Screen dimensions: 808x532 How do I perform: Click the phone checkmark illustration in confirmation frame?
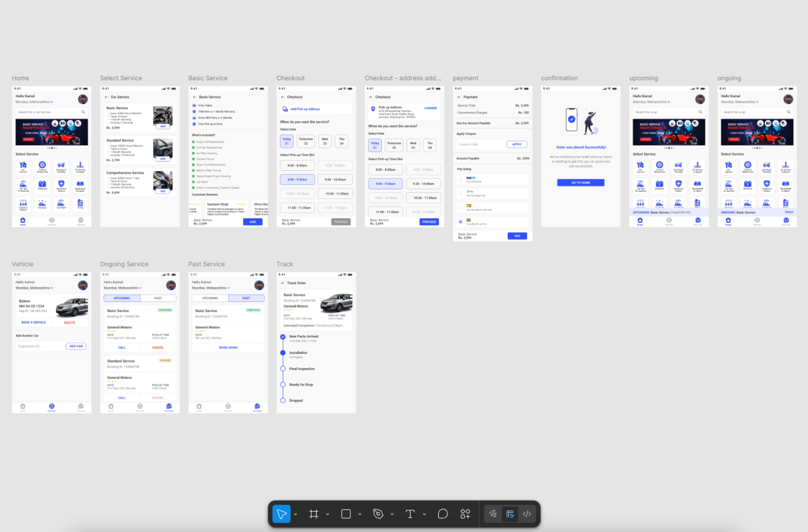tap(572, 119)
